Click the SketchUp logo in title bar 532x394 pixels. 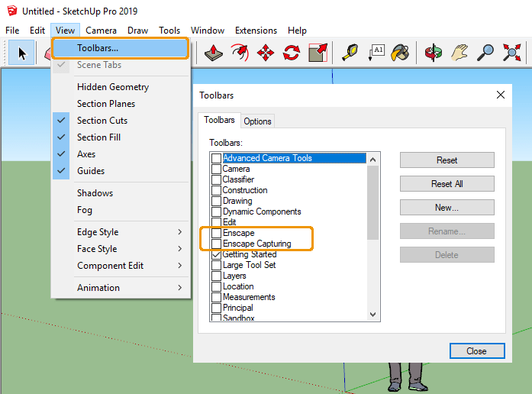coord(12,11)
